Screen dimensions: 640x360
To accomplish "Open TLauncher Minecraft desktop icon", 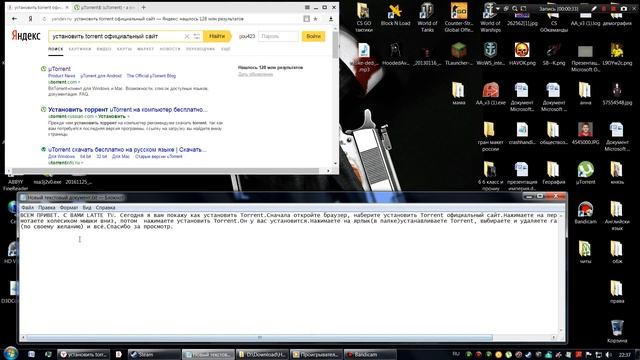I will click(458, 54).
